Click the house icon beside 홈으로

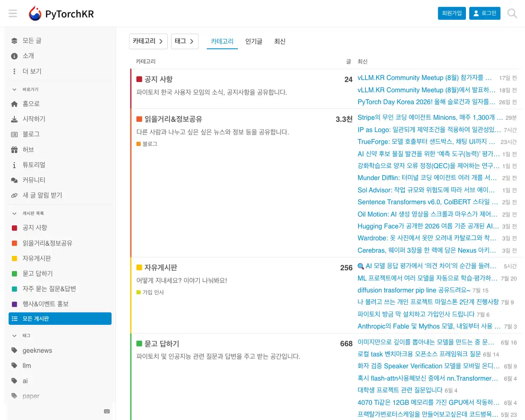coord(14,104)
